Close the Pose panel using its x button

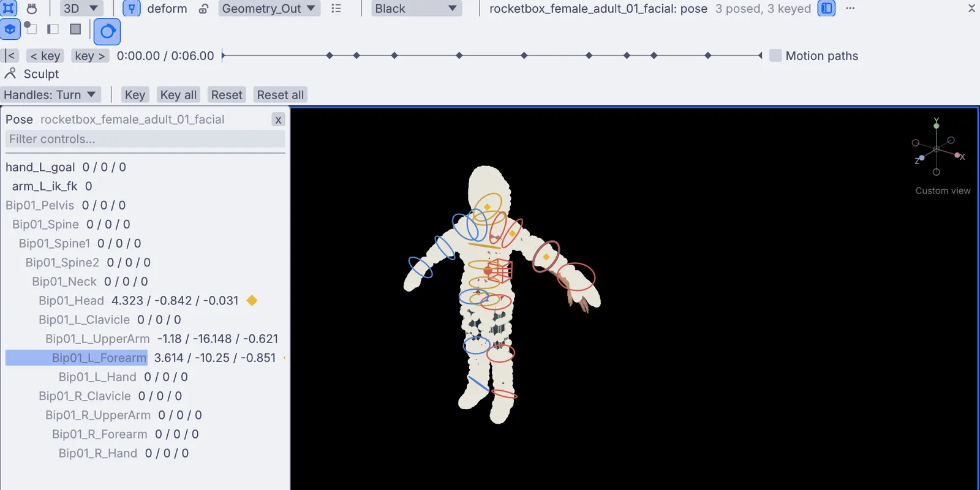pyautogui.click(x=278, y=119)
